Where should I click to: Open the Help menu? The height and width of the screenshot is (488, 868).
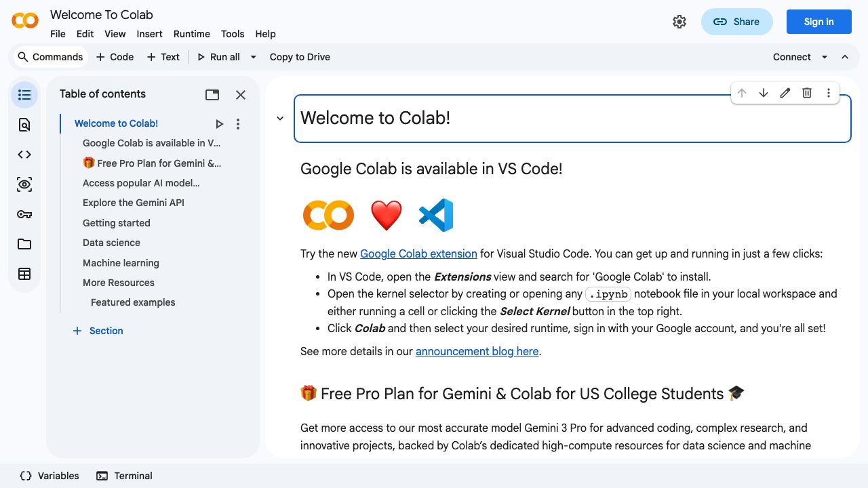tap(265, 34)
